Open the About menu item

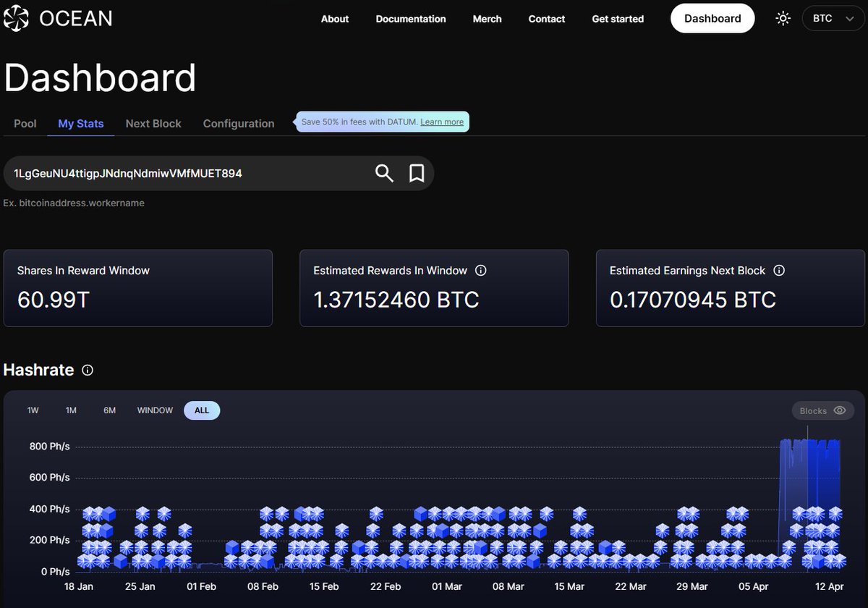(335, 19)
